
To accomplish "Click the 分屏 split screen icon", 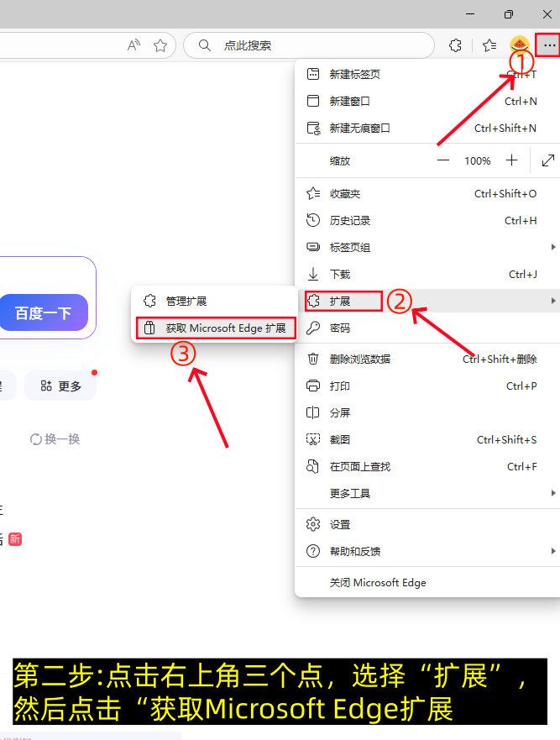I will (313, 412).
